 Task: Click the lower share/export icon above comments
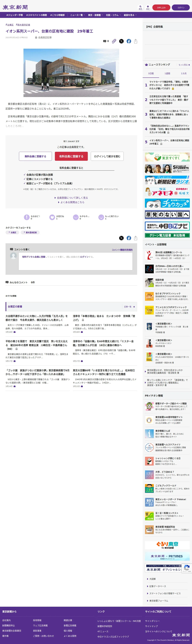click(x=136, y=238)
